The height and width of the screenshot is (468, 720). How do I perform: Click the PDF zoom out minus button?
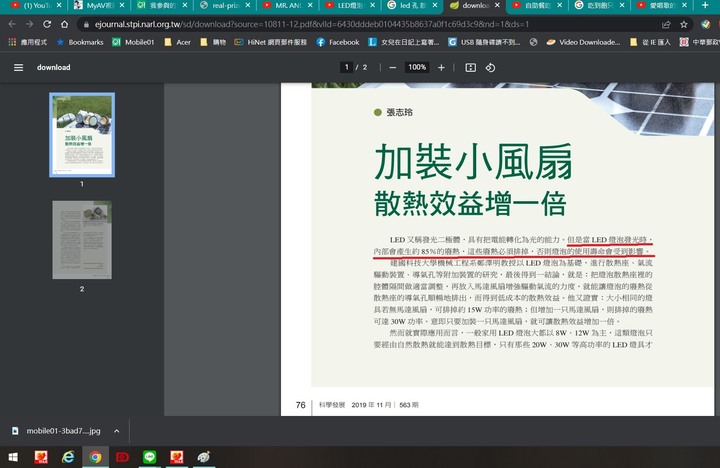[393, 68]
